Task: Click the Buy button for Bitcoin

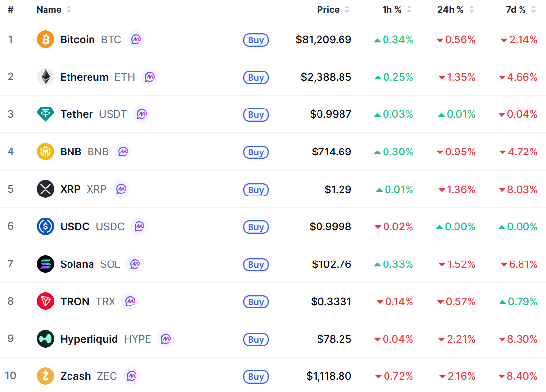Action: click(256, 40)
